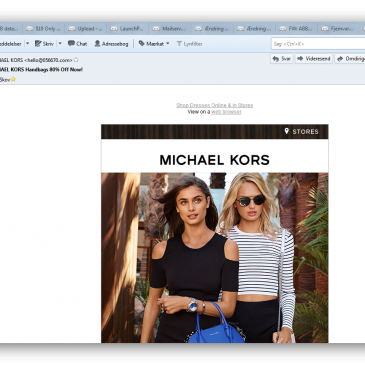Click the speech bubble icon on Chat
The image size is (365, 365).
coord(71,43)
